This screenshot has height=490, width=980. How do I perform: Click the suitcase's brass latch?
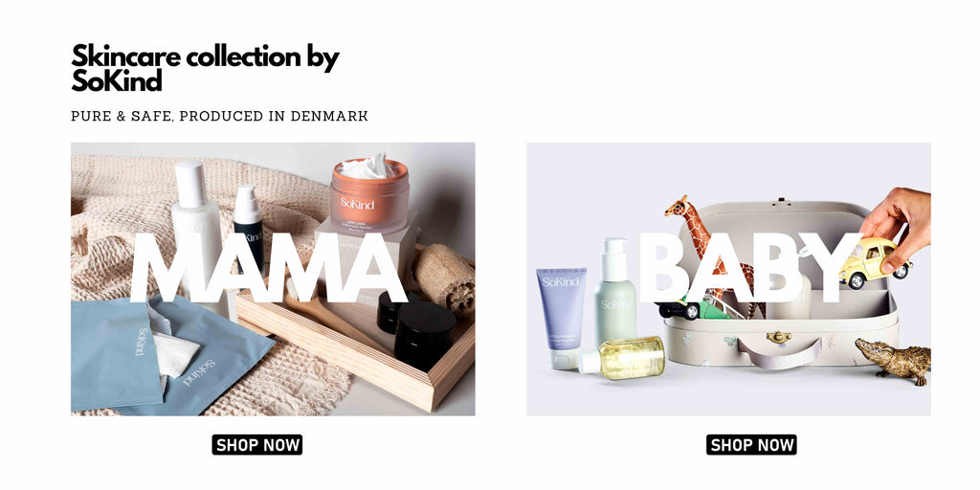pyautogui.click(x=779, y=338)
